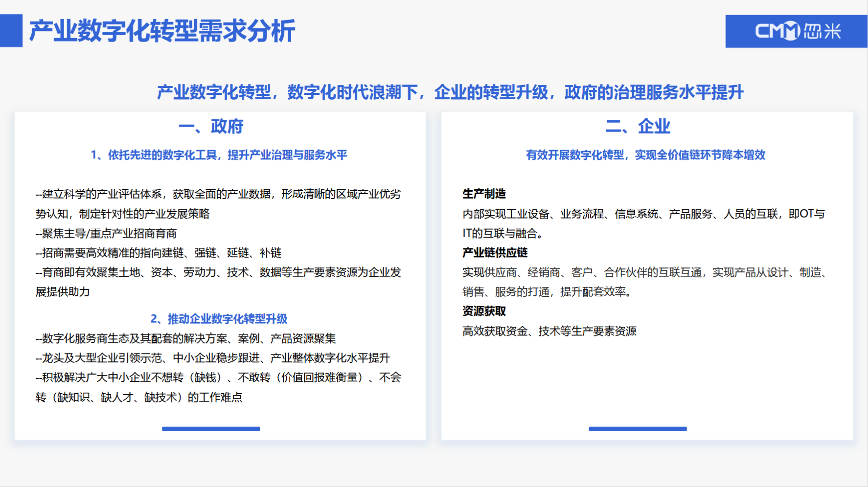
Task: Select the title 产业数字化转型需求分析
Action: [162, 31]
